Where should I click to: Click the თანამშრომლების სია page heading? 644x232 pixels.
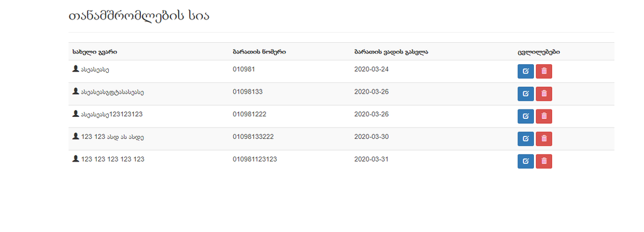click(139, 16)
